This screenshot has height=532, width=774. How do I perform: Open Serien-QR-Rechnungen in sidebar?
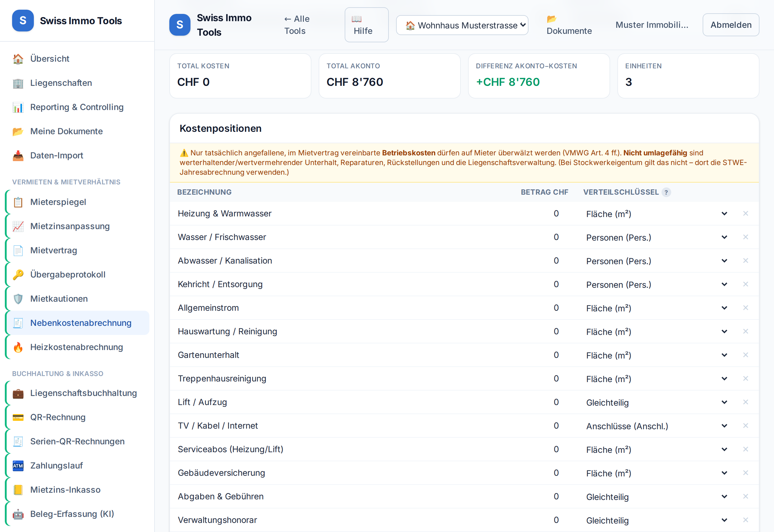click(77, 441)
